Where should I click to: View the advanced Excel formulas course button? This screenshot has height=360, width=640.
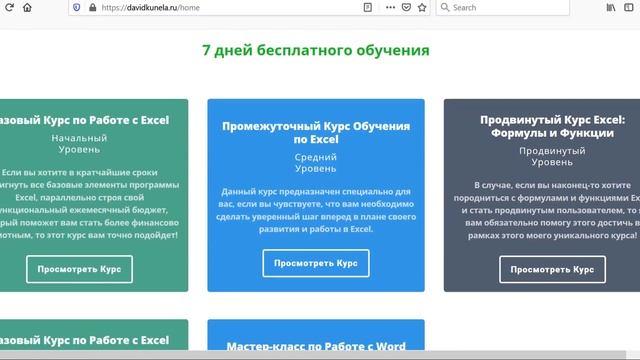tap(552, 269)
